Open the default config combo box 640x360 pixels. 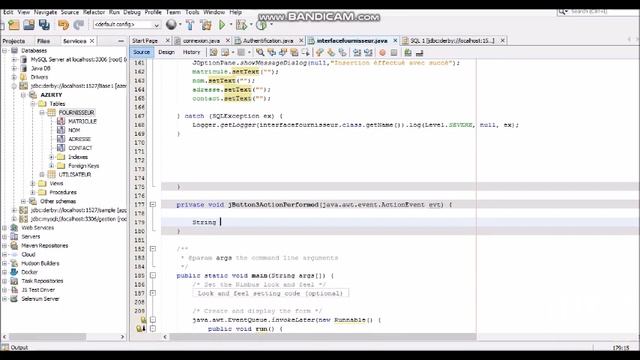[x=127, y=24]
